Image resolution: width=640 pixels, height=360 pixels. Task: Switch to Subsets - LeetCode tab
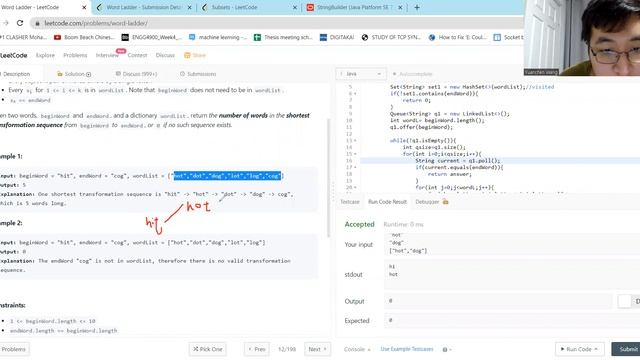click(x=249, y=7)
